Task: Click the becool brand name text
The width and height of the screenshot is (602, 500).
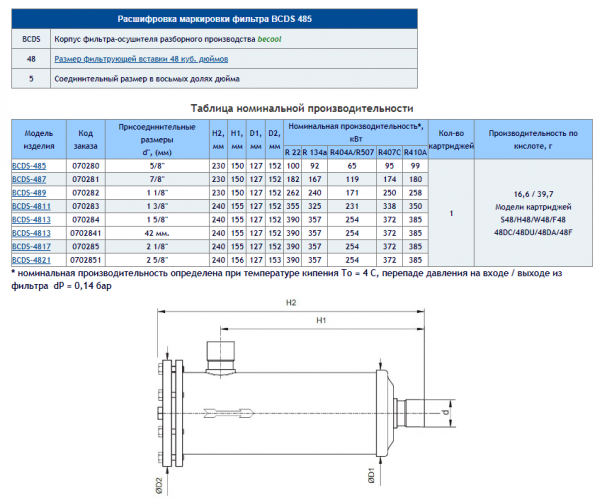Action: click(270, 39)
